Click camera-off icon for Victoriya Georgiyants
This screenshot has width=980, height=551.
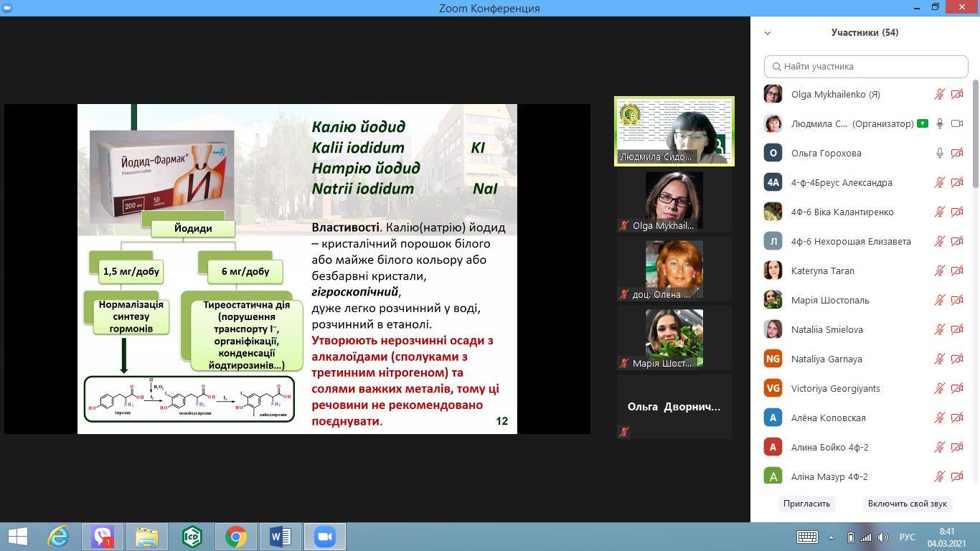956,388
